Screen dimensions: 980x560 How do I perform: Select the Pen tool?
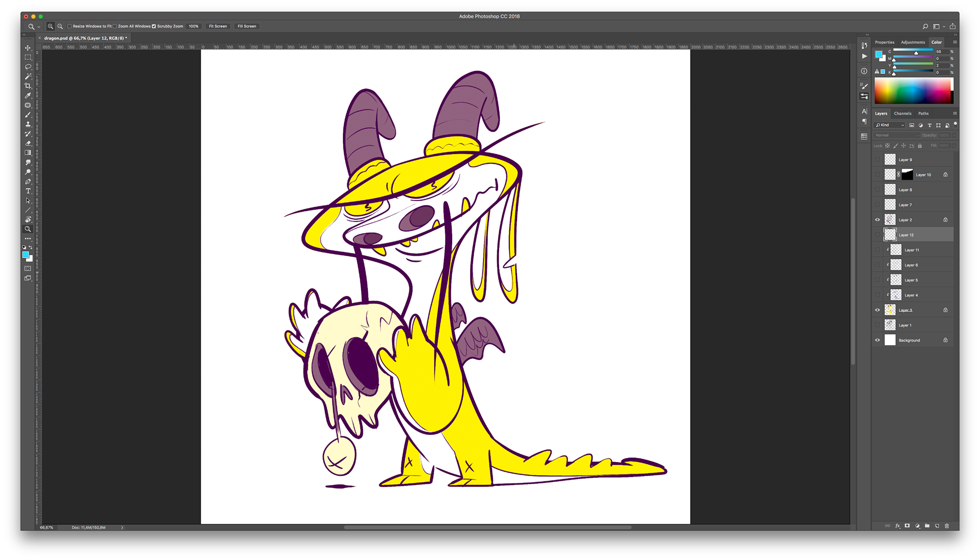[28, 181]
